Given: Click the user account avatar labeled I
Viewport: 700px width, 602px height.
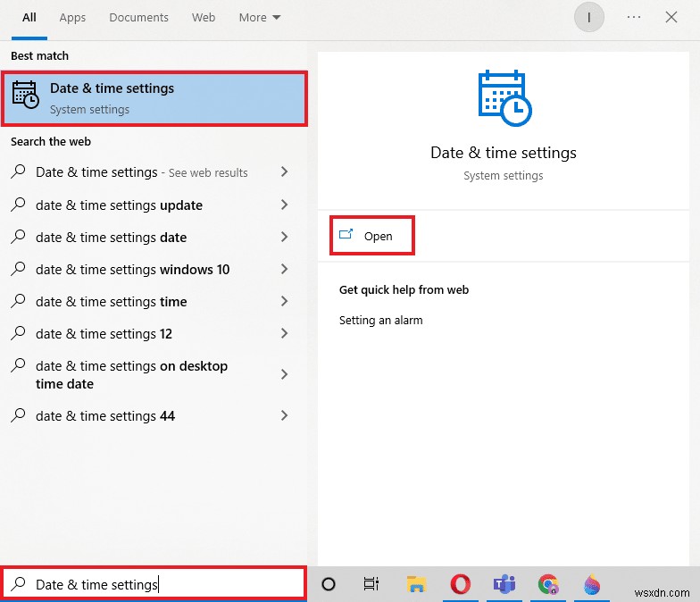Looking at the screenshot, I should 589,18.
